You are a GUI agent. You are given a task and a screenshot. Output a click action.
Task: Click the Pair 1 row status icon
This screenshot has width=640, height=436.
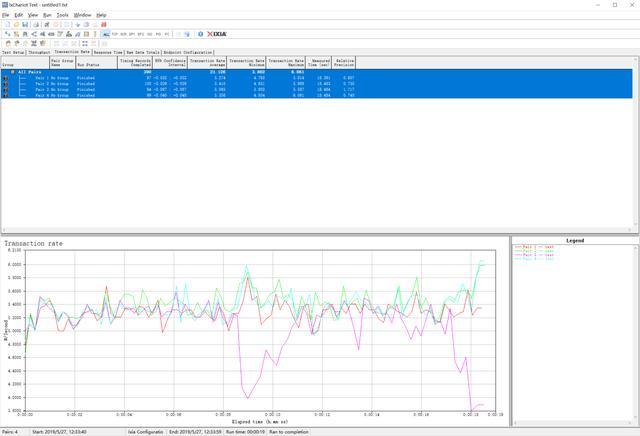(x=5, y=78)
